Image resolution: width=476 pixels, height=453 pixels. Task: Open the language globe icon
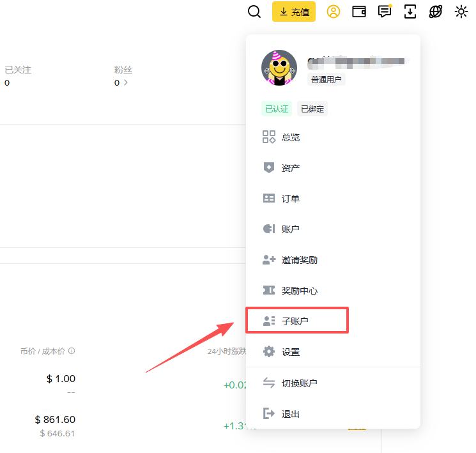pos(435,12)
